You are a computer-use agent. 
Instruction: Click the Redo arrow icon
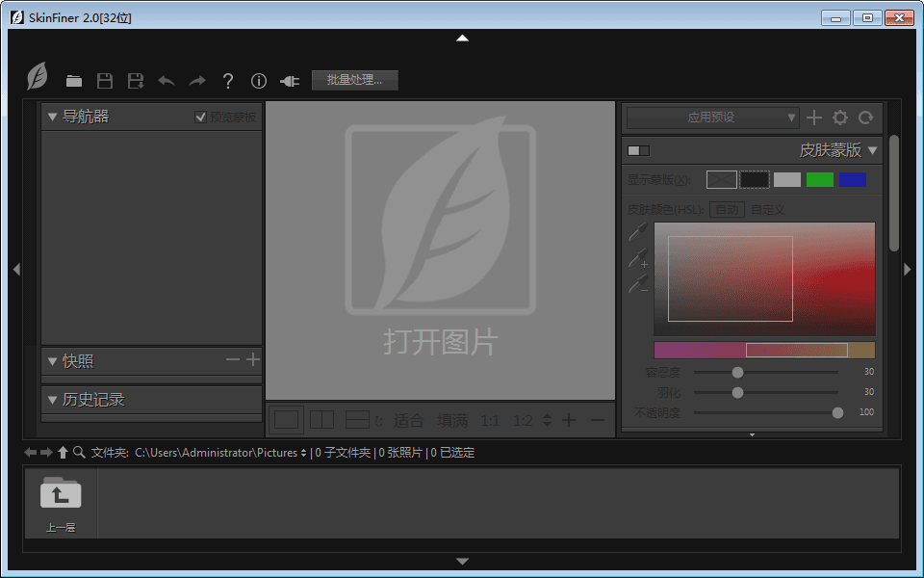click(x=196, y=81)
